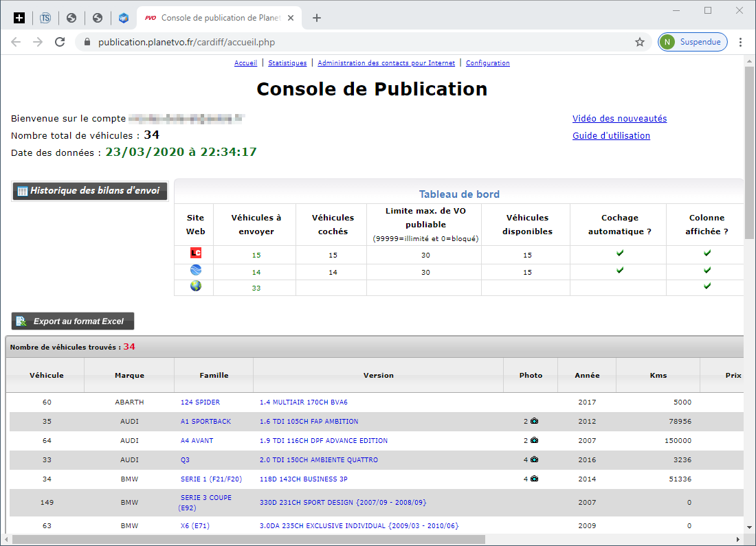The height and width of the screenshot is (546, 756).
Task: Sort by Année column header
Action: [x=587, y=376]
